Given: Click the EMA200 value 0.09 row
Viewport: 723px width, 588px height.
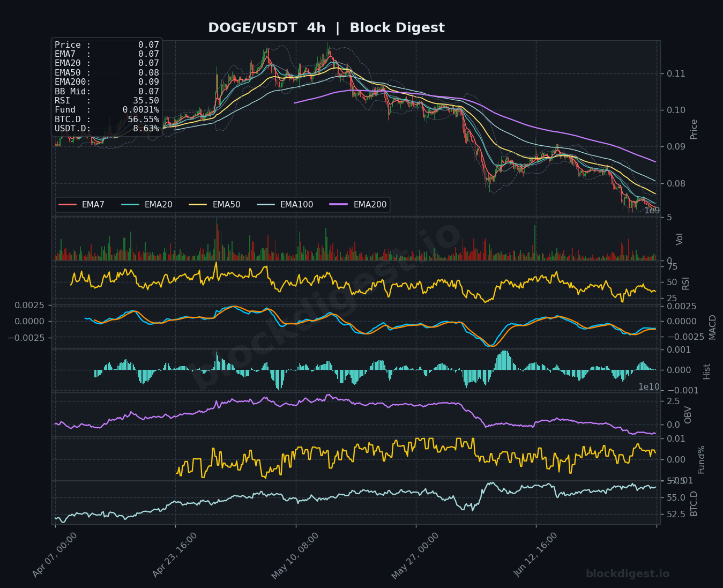Looking at the screenshot, I should 107,82.
